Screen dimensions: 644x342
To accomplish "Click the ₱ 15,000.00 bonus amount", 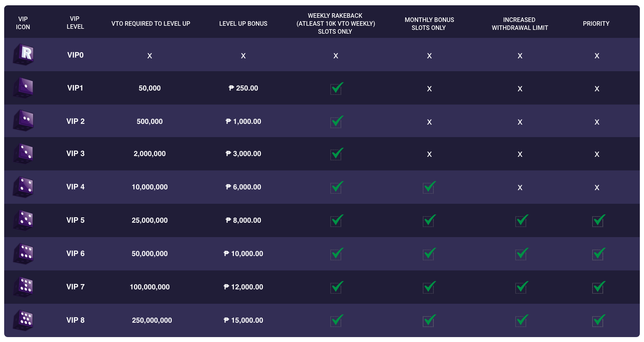I will pos(243,320).
